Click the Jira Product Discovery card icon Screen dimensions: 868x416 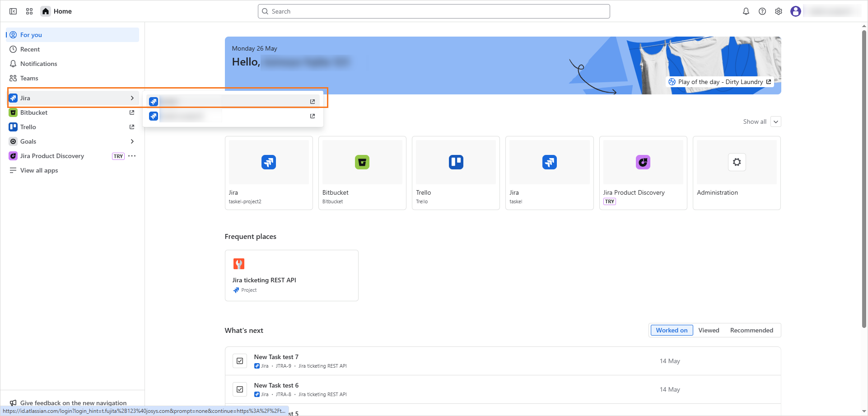click(643, 162)
